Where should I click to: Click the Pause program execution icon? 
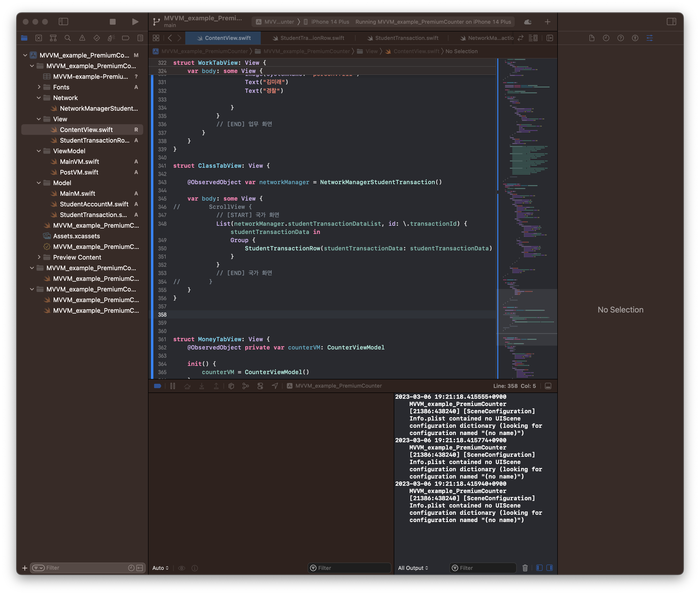click(173, 386)
